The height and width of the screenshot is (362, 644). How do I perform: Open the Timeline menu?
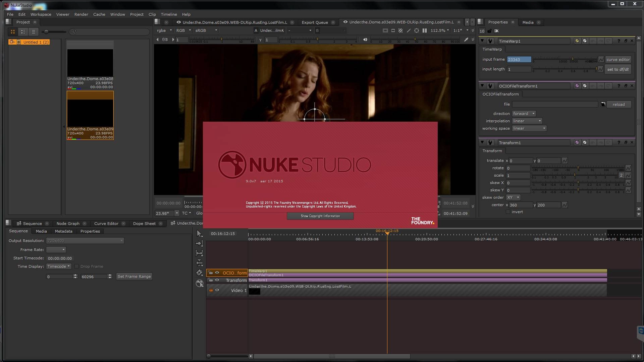pos(169,14)
